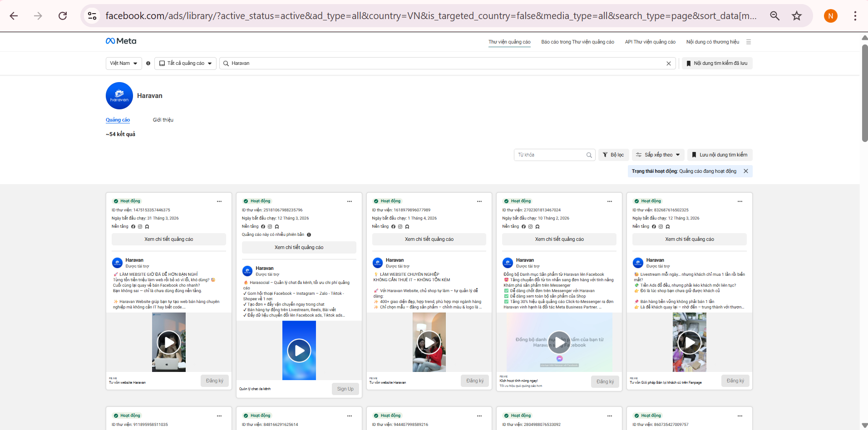The height and width of the screenshot is (430, 868).
Task: Click magnifier icon in Từ khóa field
Action: [589, 155]
